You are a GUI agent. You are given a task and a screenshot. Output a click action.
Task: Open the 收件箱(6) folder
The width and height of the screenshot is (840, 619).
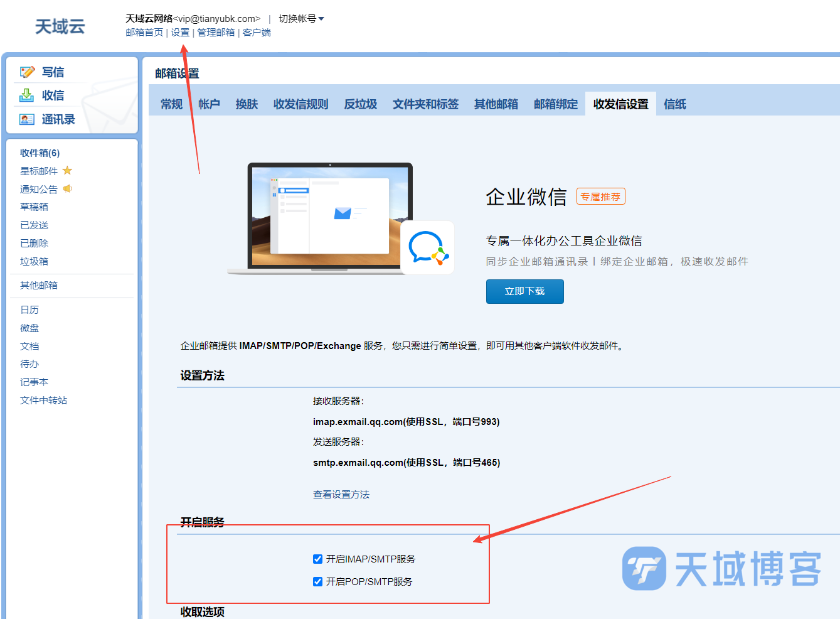pyautogui.click(x=40, y=153)
